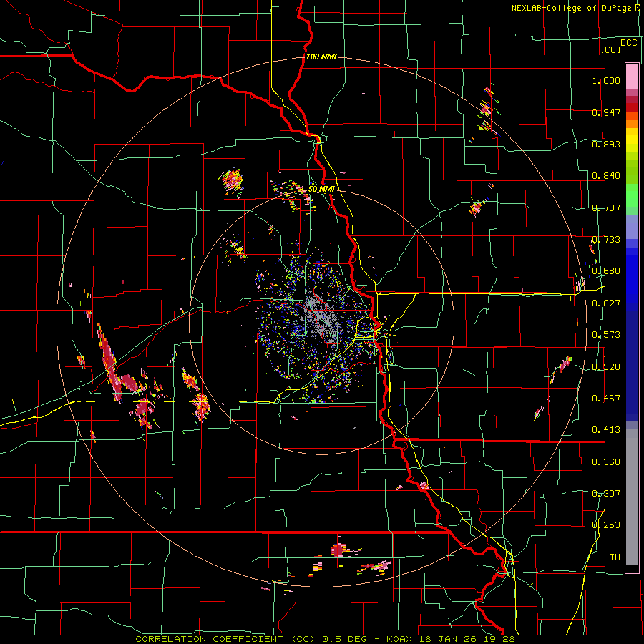Viewport: 644px width, 644px height.
Task: Click the [CC] product label near the legend
Action: 610,49
